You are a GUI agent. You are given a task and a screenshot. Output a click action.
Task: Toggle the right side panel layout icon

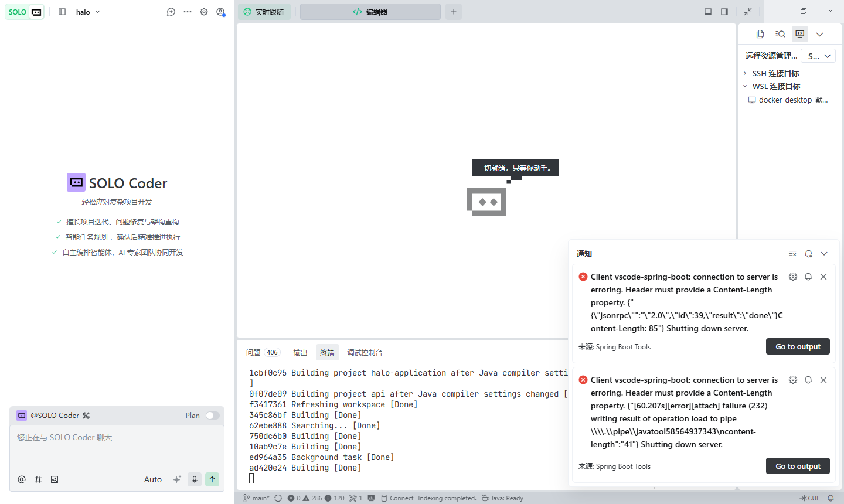(x=724, y=12)
